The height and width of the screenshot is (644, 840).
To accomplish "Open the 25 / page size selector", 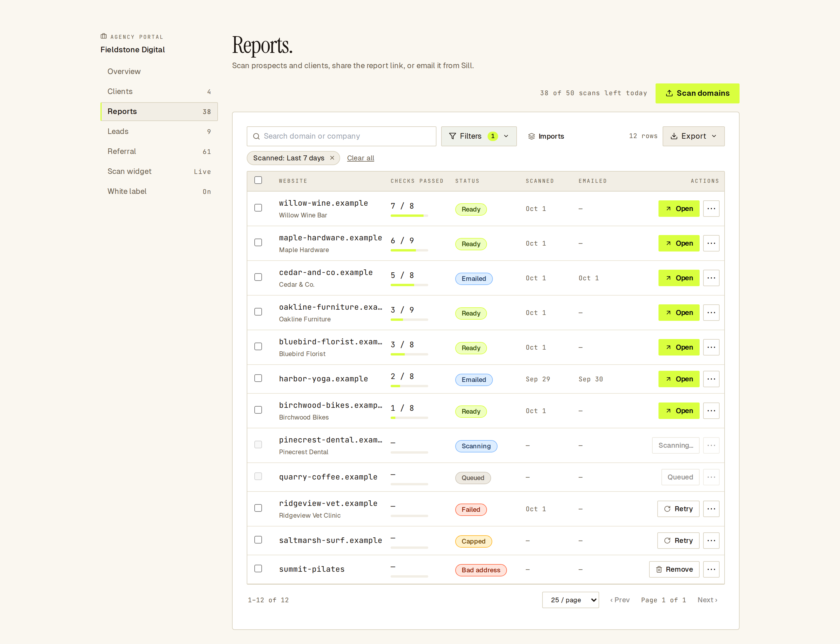I will click(x=570, y=600).
